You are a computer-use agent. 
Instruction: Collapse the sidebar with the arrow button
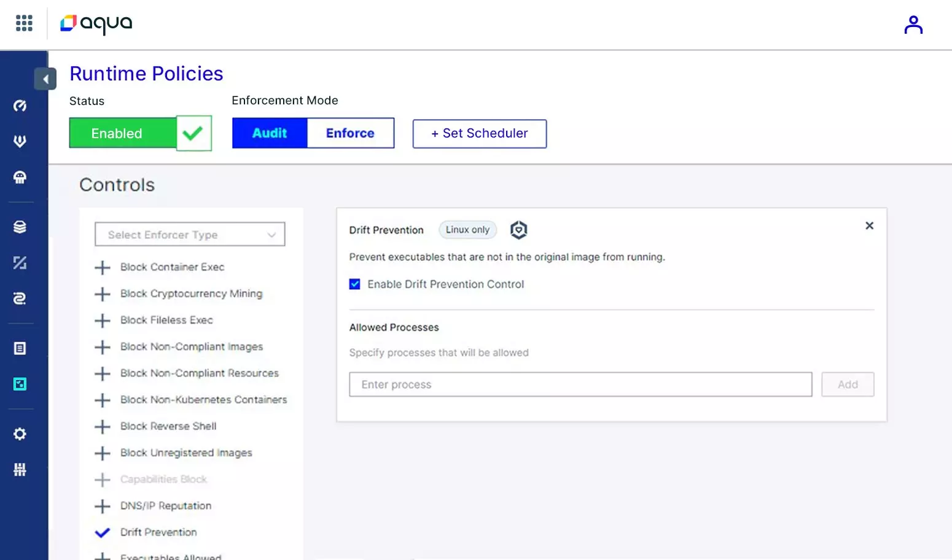(x=45, y=79)
